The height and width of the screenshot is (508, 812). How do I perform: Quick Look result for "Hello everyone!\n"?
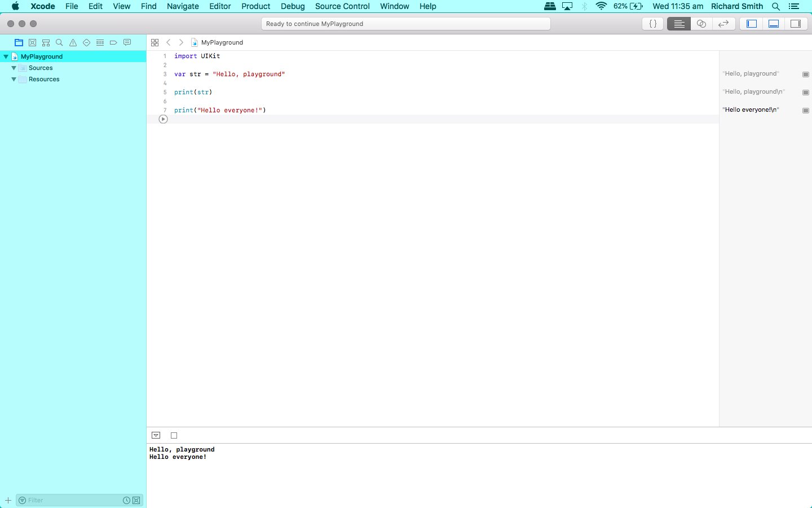point(806,110)
